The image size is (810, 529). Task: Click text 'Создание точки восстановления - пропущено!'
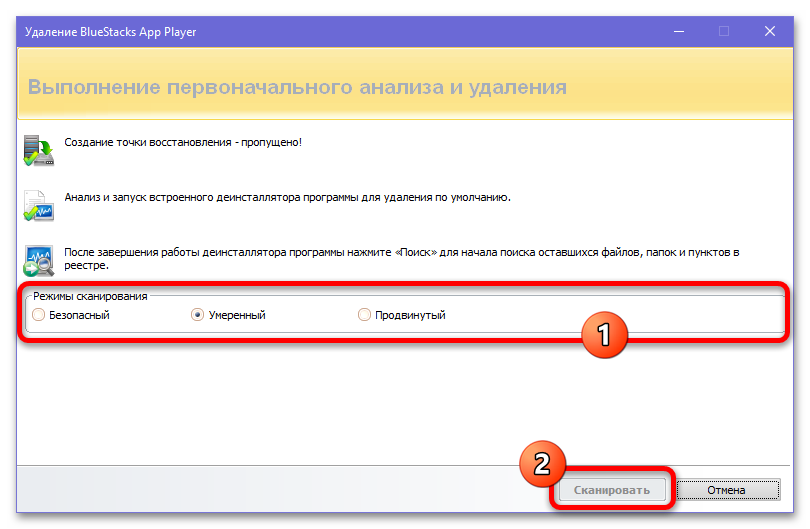pos(183,143)
